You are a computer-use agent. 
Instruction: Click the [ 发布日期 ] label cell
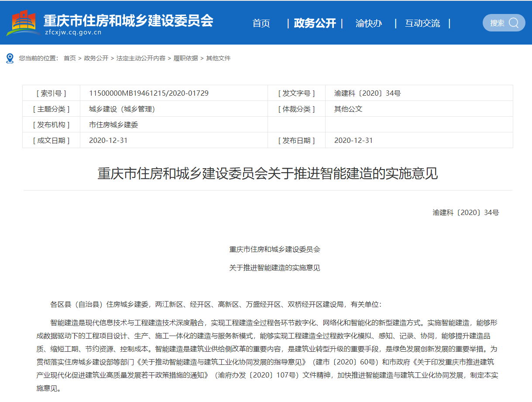coord(296,140)
